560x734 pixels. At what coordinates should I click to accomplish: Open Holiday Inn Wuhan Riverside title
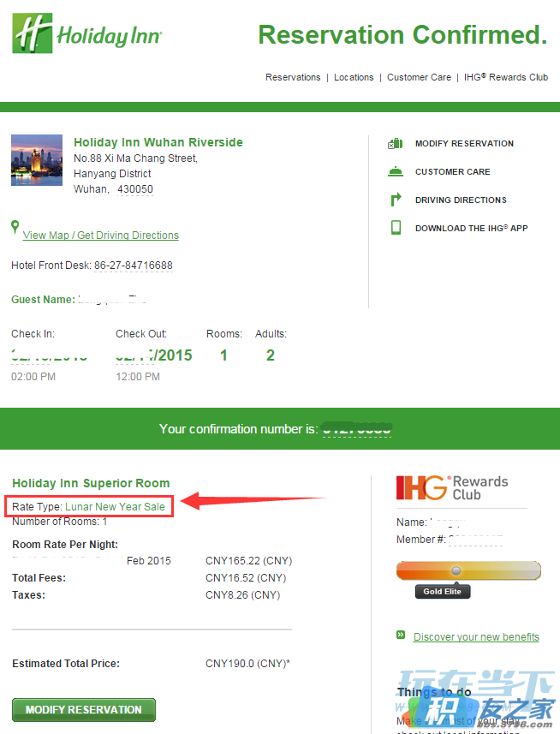point(158,142)
